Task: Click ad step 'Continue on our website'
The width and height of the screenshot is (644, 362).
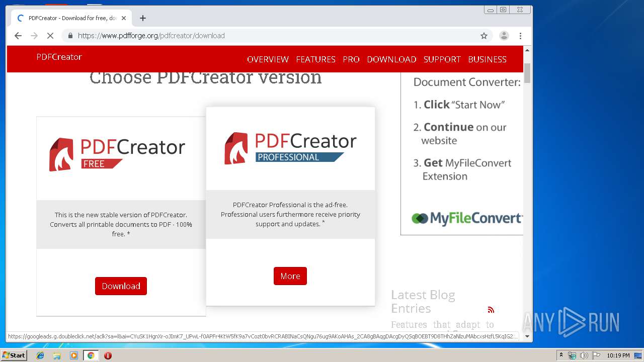Action: click(460, 134)
